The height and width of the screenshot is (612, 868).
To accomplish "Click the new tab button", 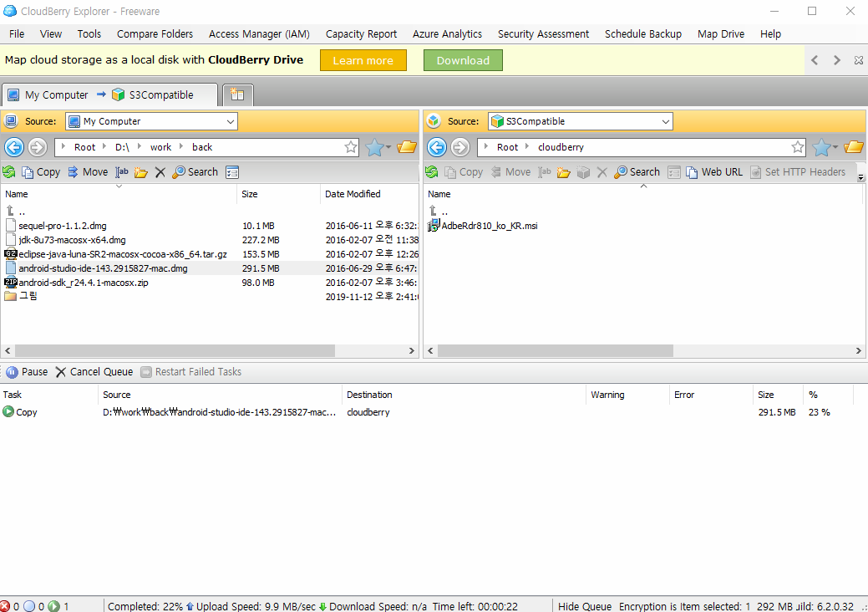I will point(237,94).
